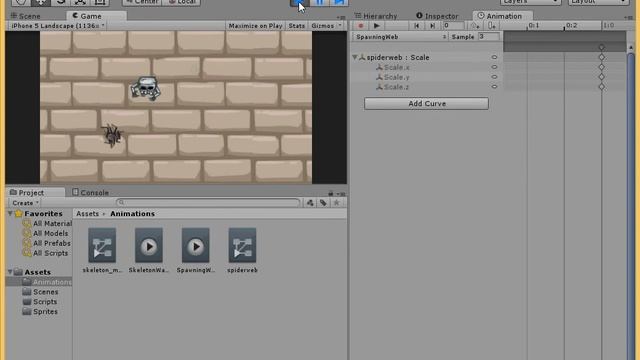Pause the running game
Image resolution: width=640 pixels, height=360 pixels.
tap(319, 2)
